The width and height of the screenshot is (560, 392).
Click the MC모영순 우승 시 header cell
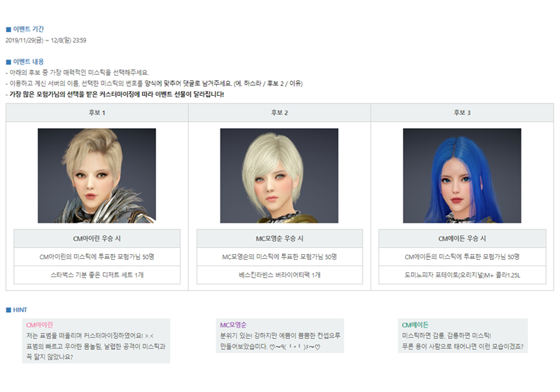[279, 239]
